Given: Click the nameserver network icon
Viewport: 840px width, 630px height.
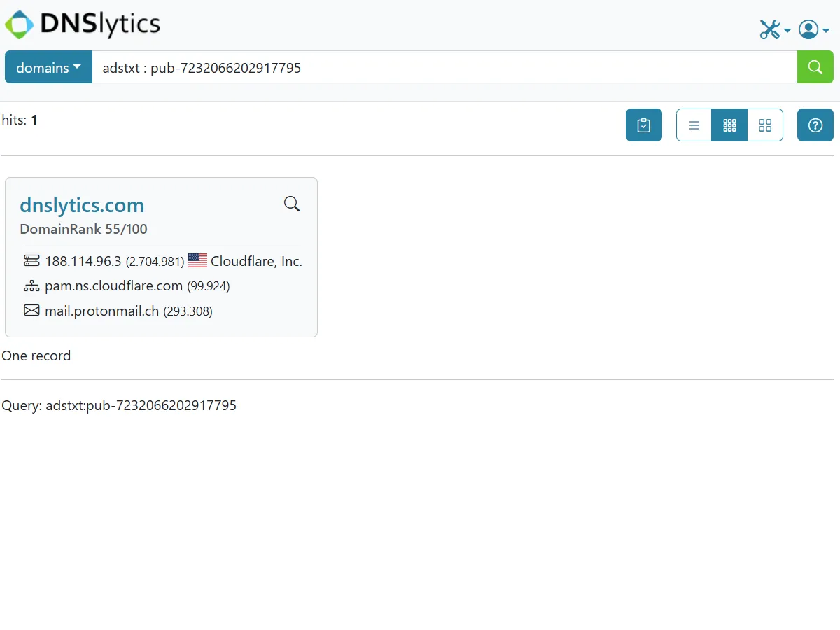Looking at the screenshot, I should [31, 286].
